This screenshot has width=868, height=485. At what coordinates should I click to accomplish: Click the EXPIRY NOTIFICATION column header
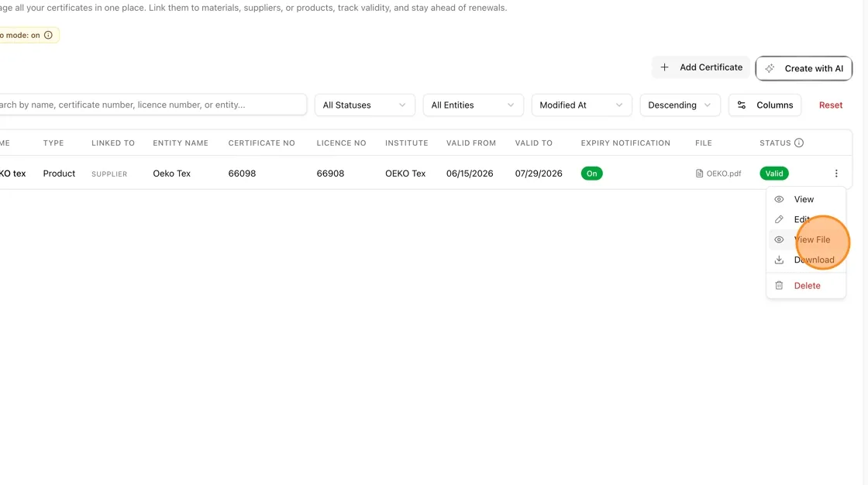pos(625,143)
